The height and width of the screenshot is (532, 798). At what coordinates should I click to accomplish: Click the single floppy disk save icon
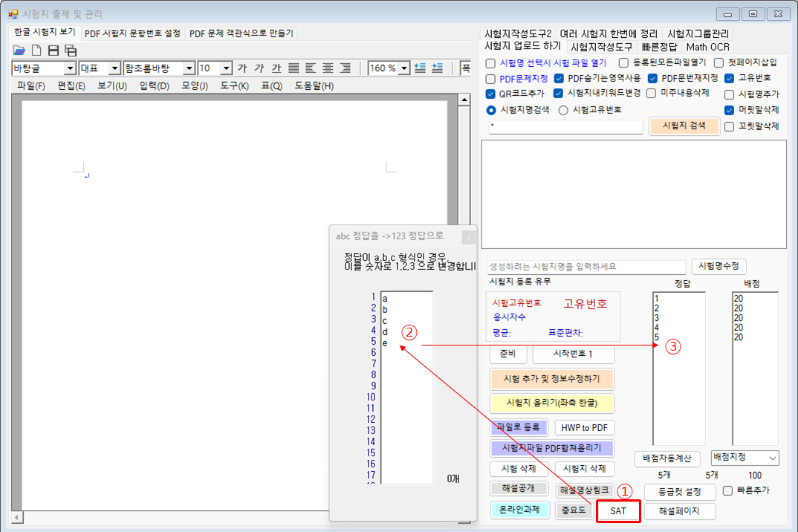pyautogui.click(x=53, y=51)
